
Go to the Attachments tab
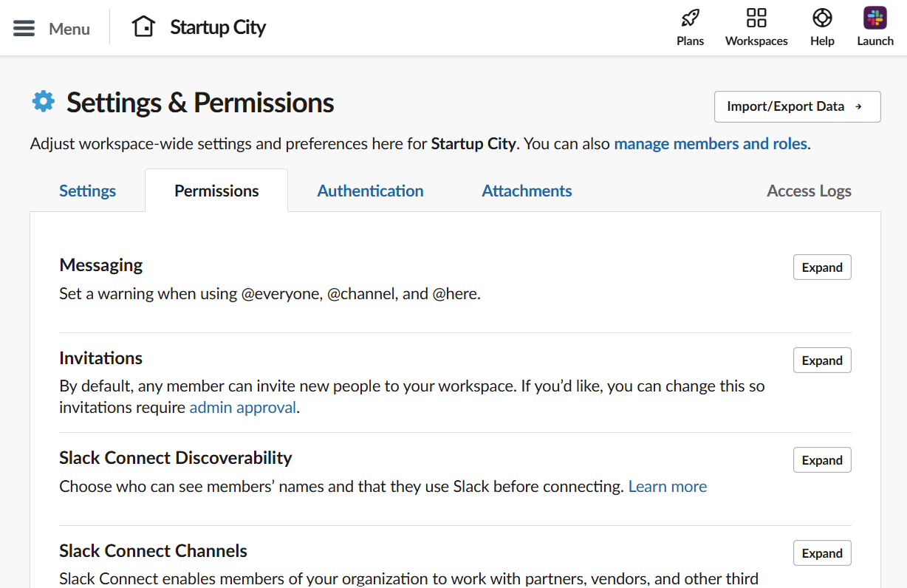click(x=527, y=191)
